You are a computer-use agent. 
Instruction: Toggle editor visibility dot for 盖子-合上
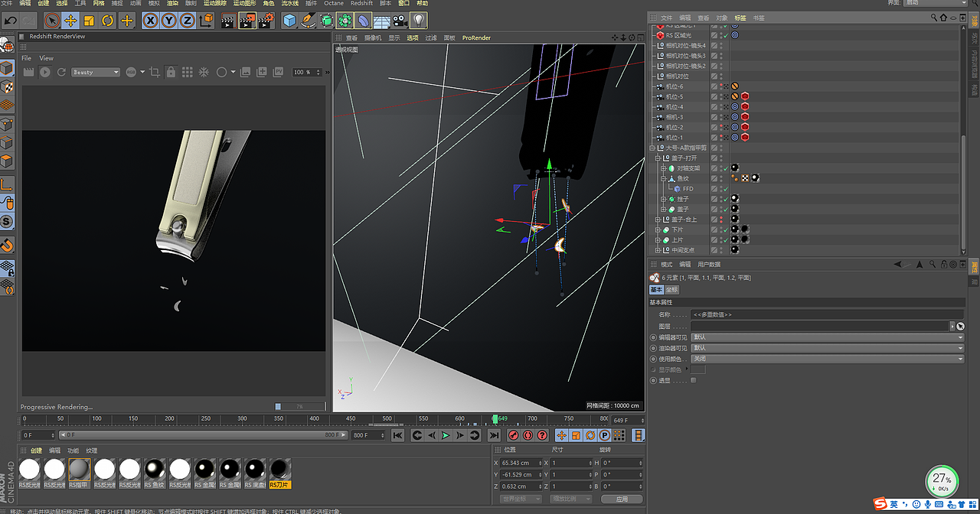721,218
